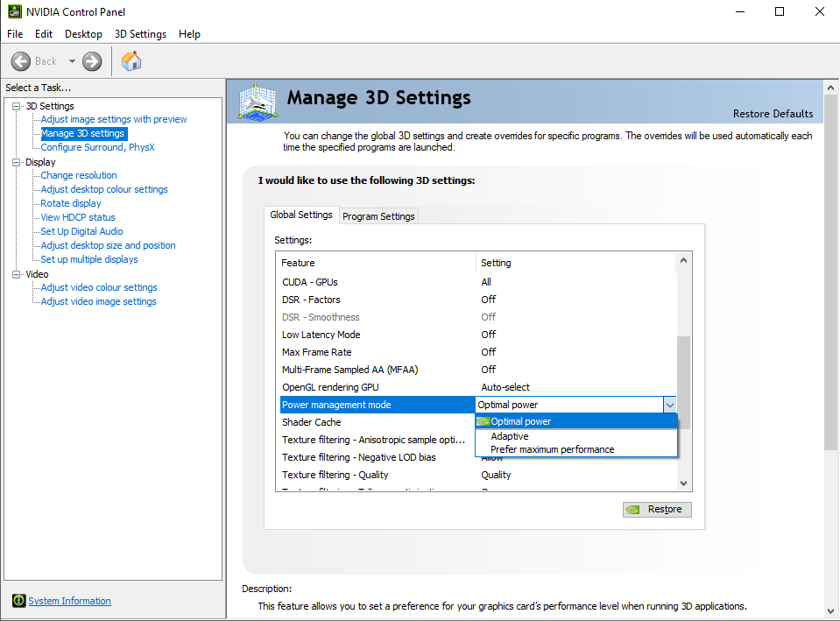
Task: Open Adjust image settings with preview
Action: coord(114,119)
